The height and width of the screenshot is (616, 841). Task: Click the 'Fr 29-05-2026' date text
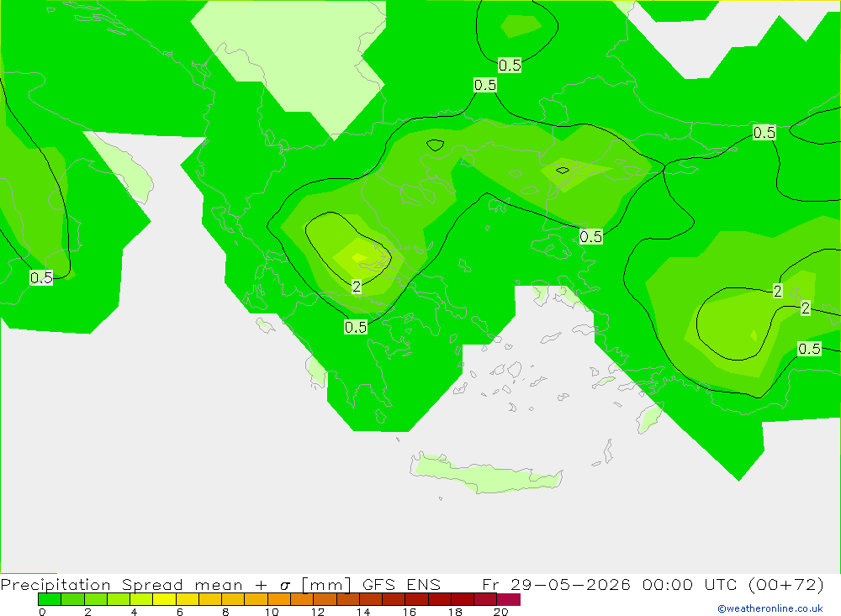(x=556, y=584)
